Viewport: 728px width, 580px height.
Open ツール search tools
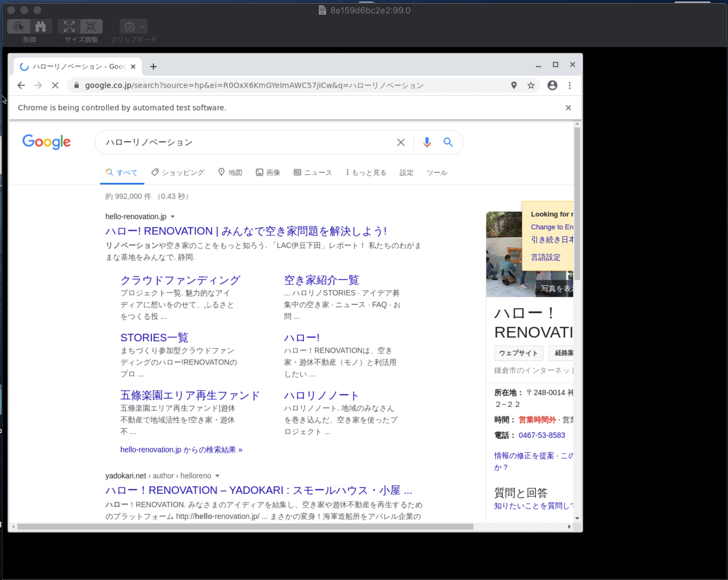[x=437, y=173]
